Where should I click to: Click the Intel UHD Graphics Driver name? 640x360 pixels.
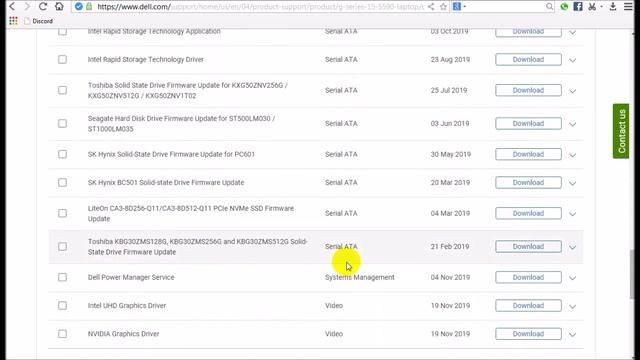coord(127,305)
